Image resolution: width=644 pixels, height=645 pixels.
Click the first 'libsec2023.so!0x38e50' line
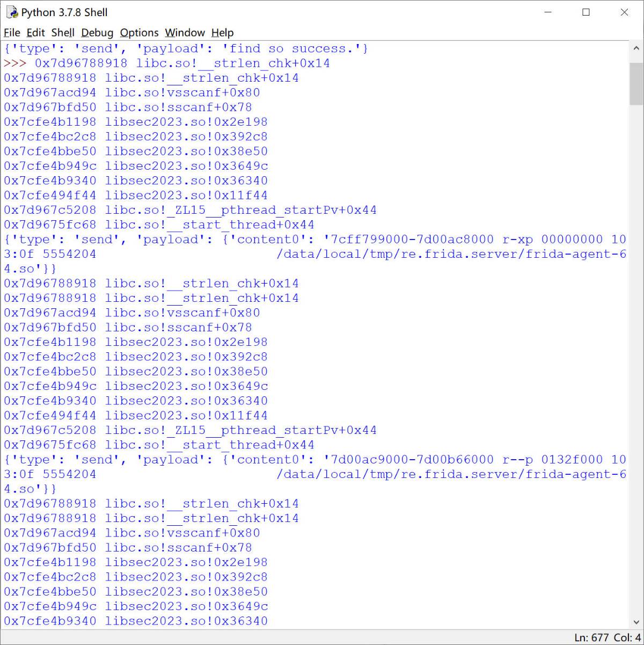click(136, 151)
